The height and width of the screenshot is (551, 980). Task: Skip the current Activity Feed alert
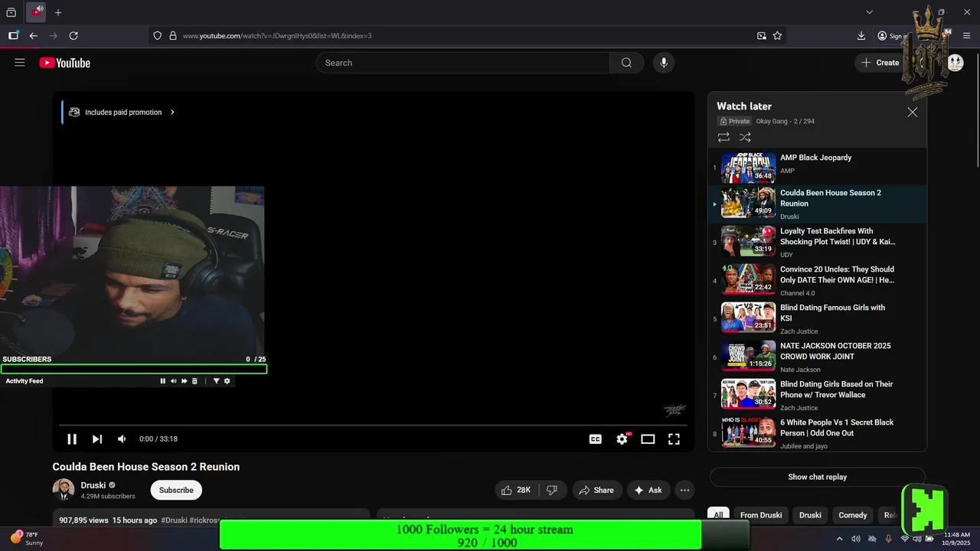click(184, 381)
